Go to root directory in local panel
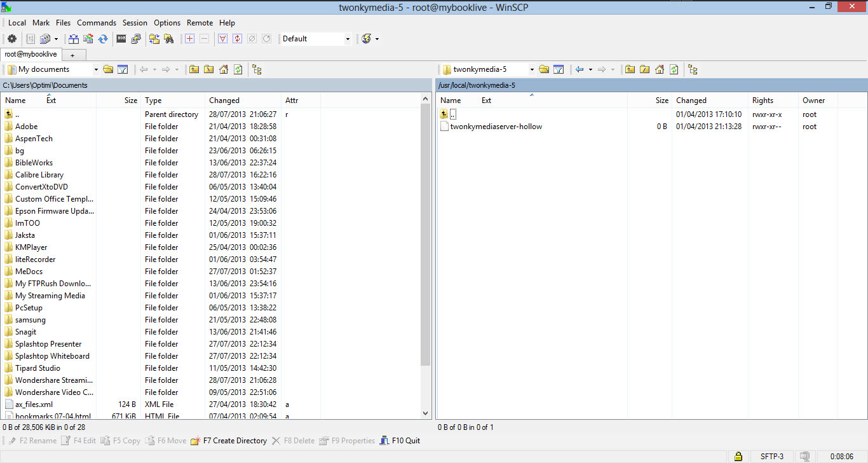Screen dimensions: 868x463 (208, 69)
